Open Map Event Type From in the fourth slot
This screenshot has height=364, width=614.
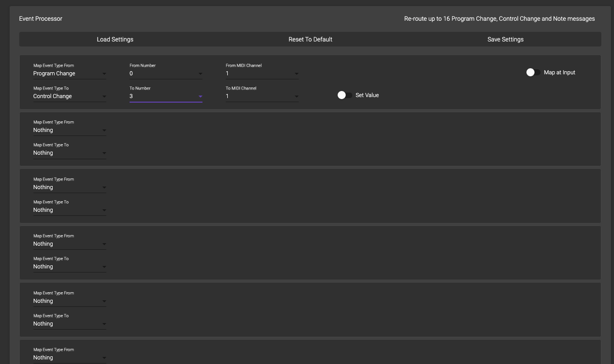(x=70, y=244)
